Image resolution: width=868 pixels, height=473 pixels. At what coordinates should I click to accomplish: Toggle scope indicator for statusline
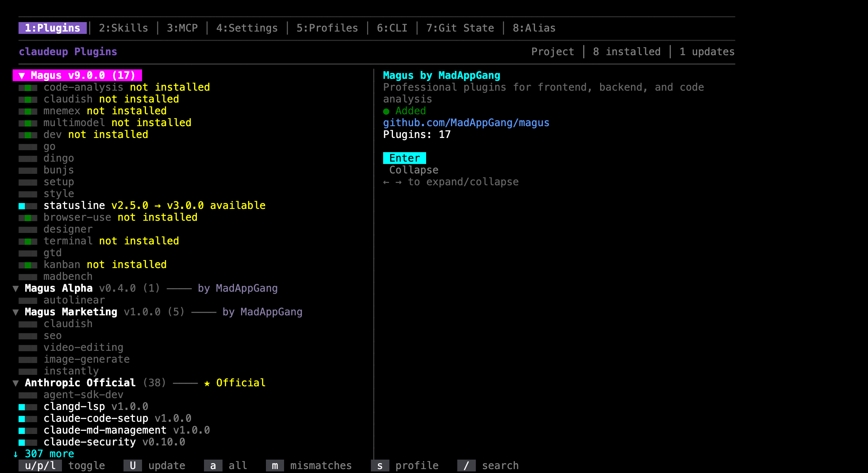28,206
